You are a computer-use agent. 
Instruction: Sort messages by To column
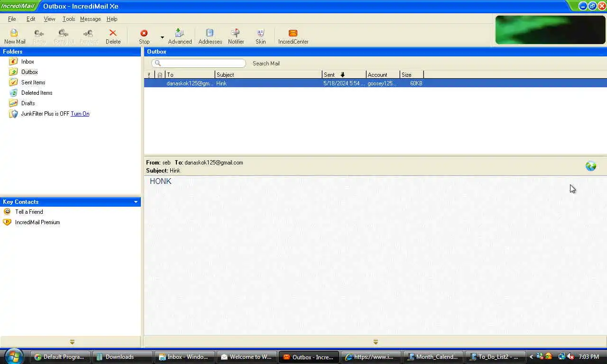pyautogui.click(x=190, y=75)
